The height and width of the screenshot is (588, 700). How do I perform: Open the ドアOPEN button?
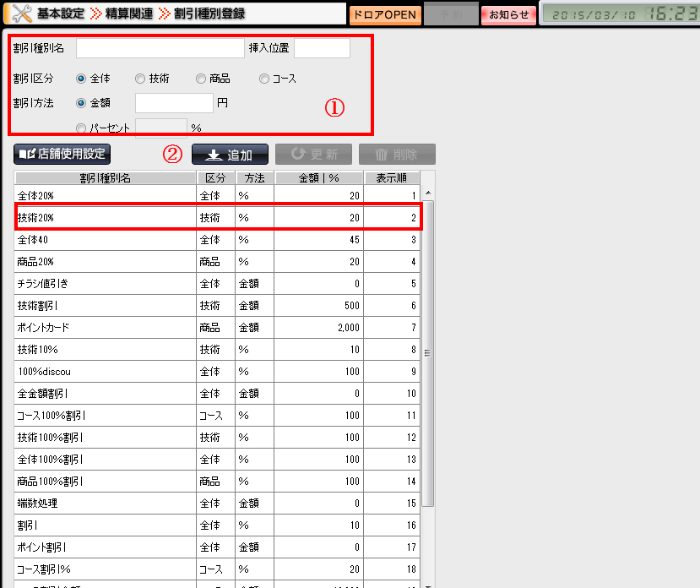click(x=385, y=14)
